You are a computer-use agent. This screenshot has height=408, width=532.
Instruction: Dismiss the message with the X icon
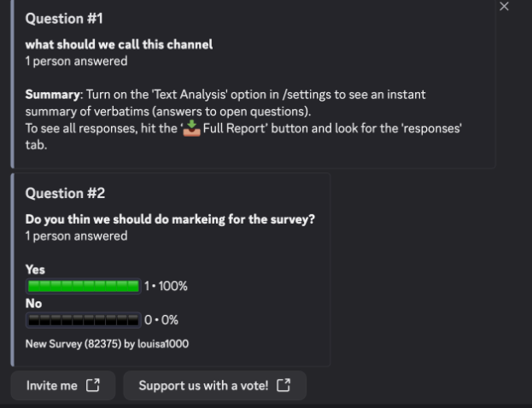click(504, 7)
